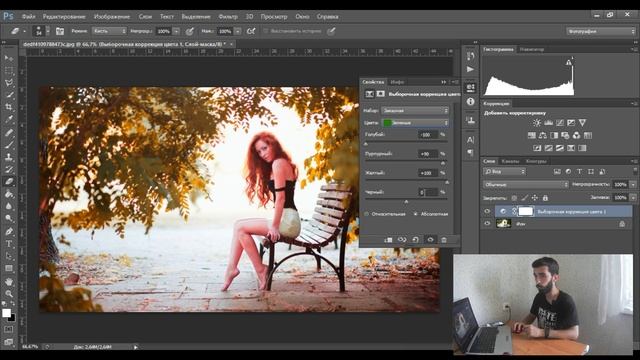The image size is (640, 360).
Task: Delete adjustment layer with trash icon
Action: pyautogui.click(x=444, y=240)
